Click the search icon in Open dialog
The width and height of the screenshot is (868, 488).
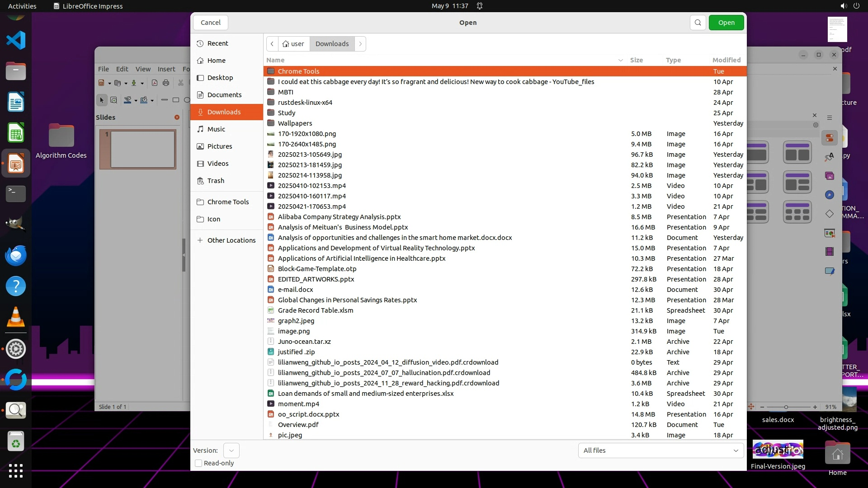point(698,23)
